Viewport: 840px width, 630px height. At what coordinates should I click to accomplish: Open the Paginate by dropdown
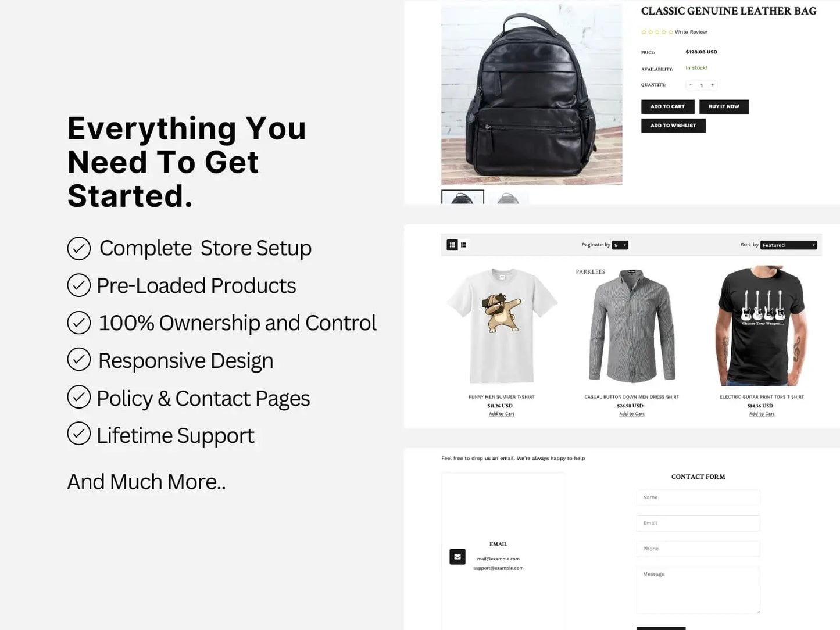[620, 245]
